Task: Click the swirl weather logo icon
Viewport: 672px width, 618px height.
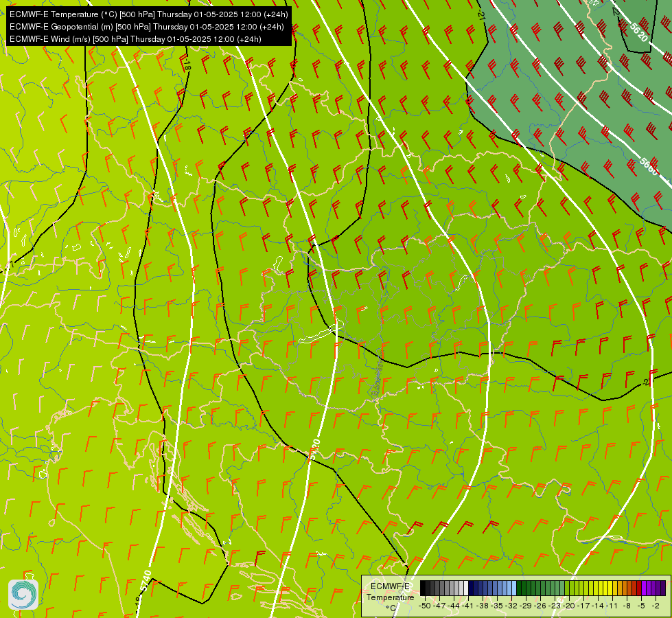Action: click(23, 595)
